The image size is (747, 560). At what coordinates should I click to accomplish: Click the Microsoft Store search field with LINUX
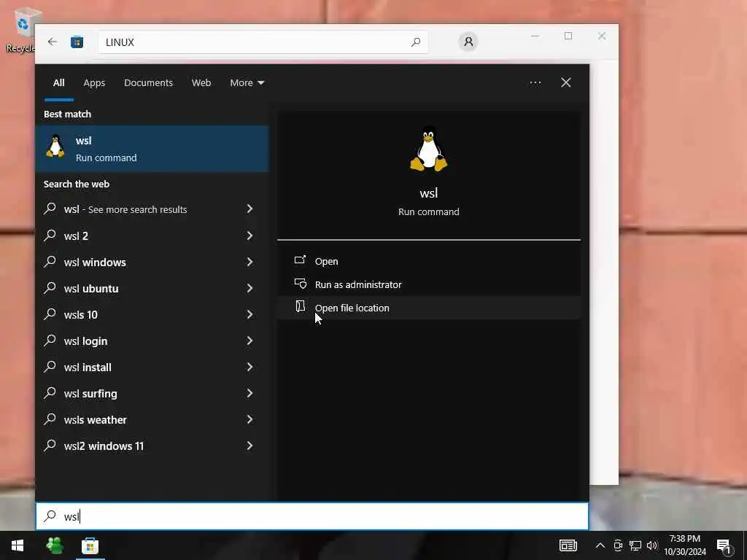coord(263,42)
